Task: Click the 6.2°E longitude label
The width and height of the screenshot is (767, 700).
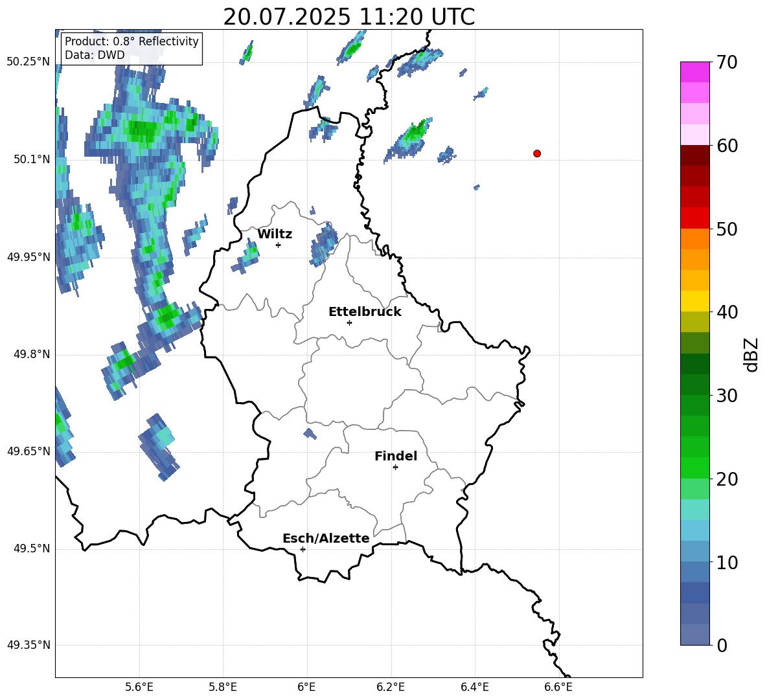Action: point(391,687)
